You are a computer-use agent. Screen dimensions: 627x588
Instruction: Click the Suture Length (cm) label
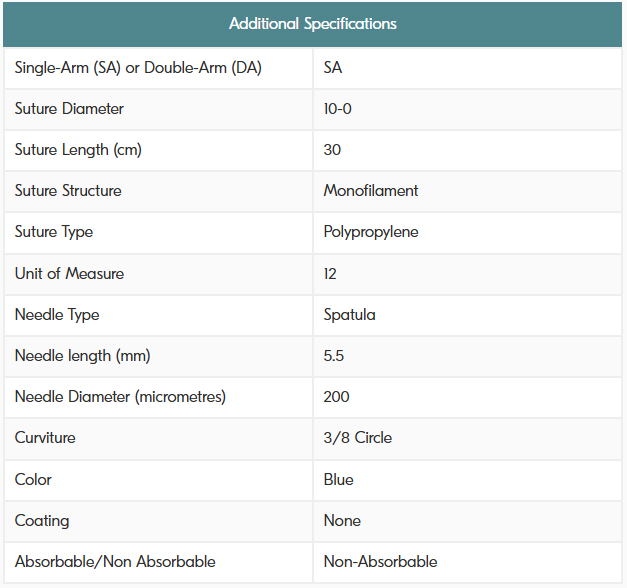(78, 149)
